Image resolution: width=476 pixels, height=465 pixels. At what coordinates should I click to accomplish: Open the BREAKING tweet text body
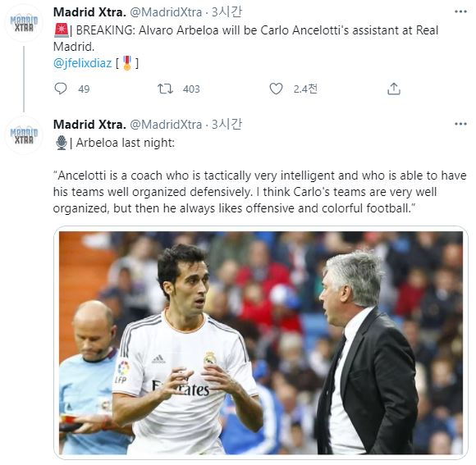pos(245,39)
